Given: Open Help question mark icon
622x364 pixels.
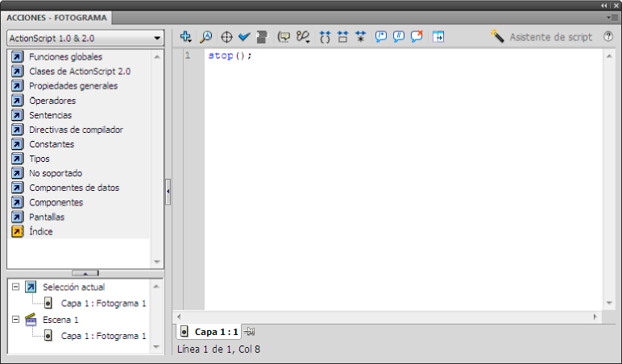Looking at the screenshot, I should click(x=608, y=36).
